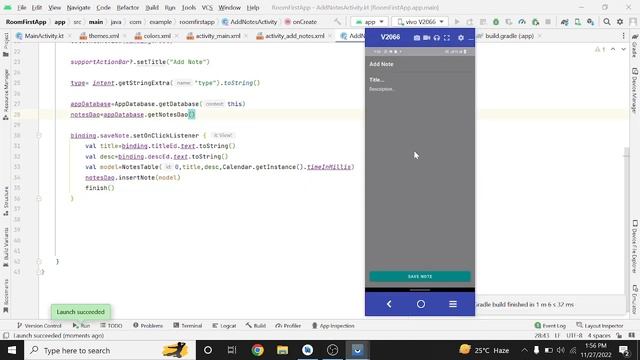Open the Build menu

[152, 7]
